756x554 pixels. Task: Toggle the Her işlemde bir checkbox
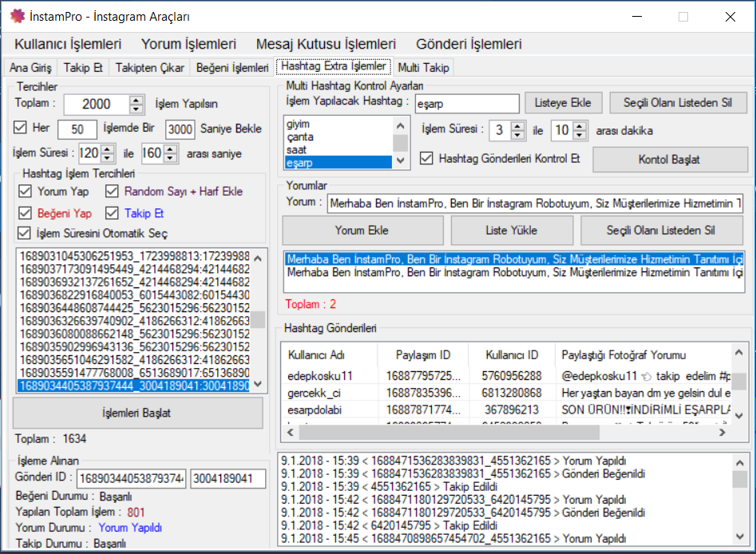click(20, 128)
